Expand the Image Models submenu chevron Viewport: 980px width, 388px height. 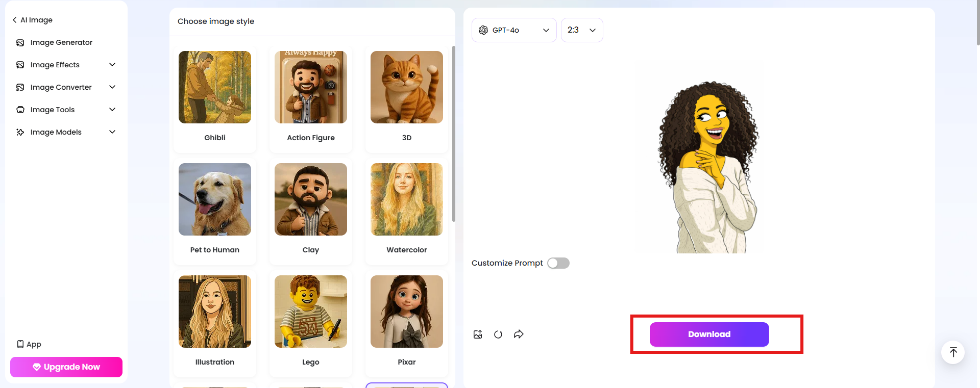click(x=112, y=132)
